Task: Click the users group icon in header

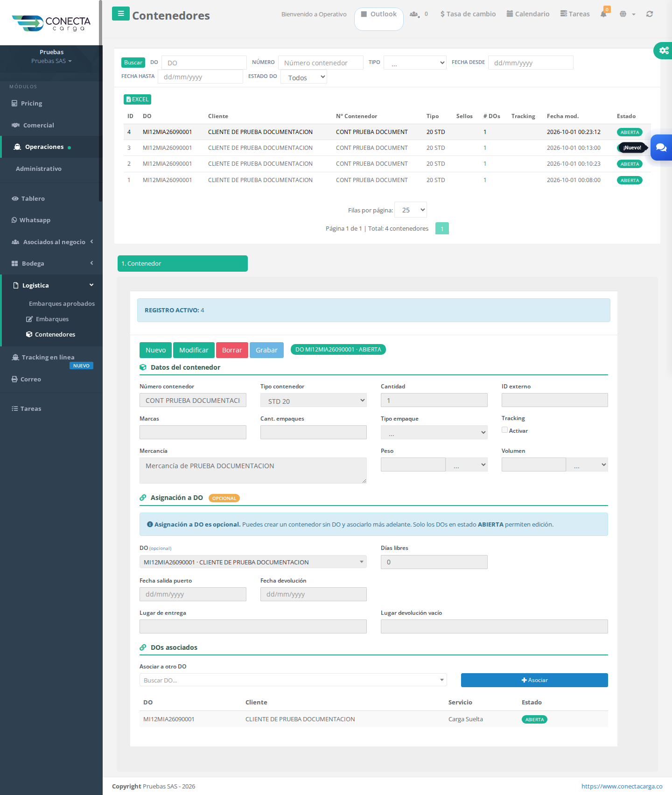Action: (414, 14)
